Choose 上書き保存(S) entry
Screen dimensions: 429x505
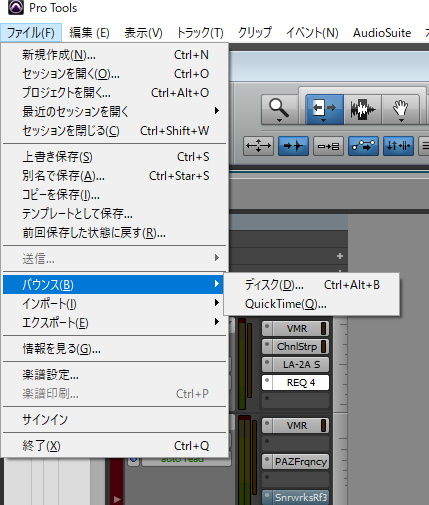(x=115, y=157)
